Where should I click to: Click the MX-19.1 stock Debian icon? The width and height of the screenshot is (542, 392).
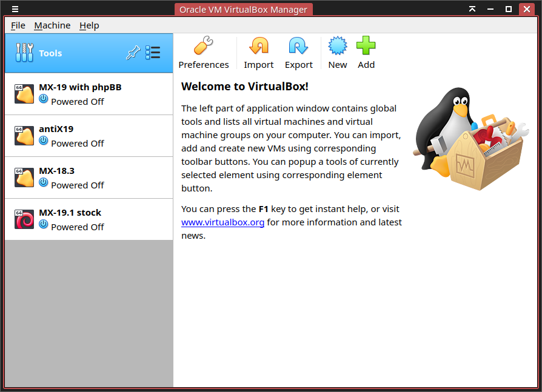(24, 219)
